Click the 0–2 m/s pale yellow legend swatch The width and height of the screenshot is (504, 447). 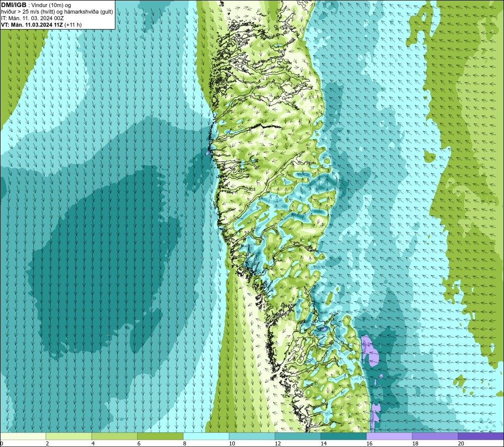23,436
